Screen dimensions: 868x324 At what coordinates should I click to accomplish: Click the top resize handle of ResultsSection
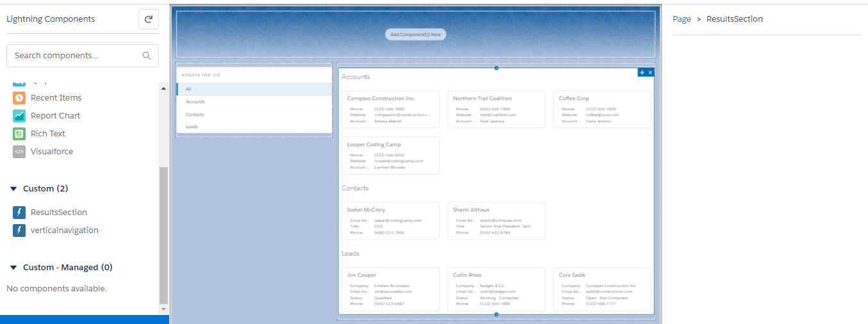pos(496,67)
